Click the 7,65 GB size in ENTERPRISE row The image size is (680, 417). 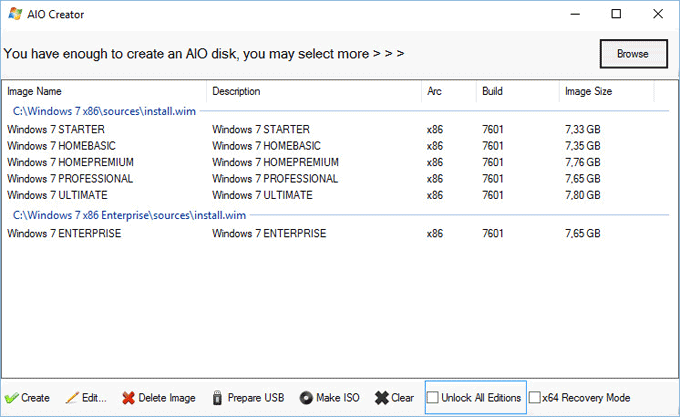tap(583, 234)
